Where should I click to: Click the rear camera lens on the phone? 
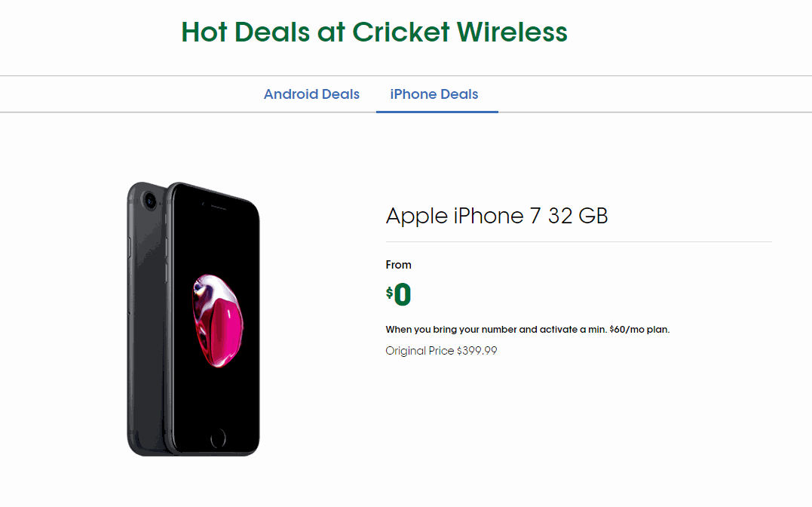coord(151,200)
